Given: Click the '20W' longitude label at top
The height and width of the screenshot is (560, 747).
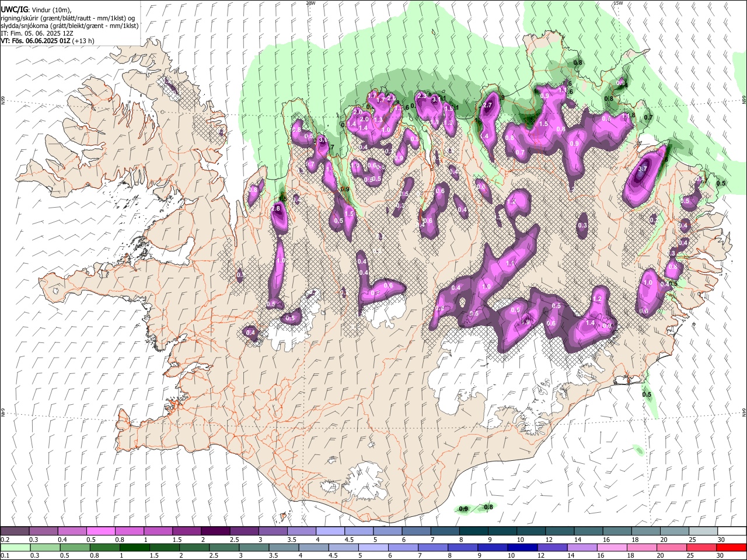Looking at the screenshot, I should click(x=310, y=3).
